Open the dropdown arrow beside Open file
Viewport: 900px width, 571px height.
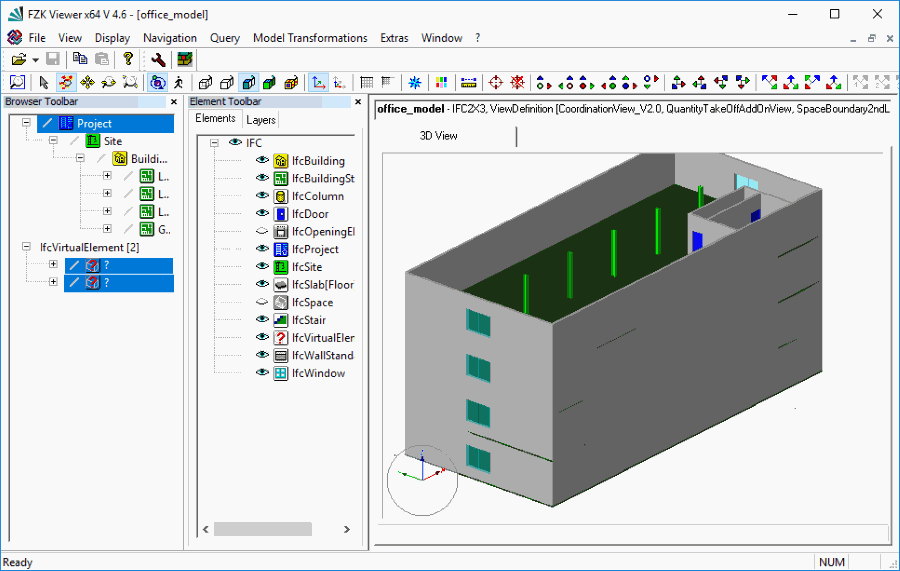(35, 60)
